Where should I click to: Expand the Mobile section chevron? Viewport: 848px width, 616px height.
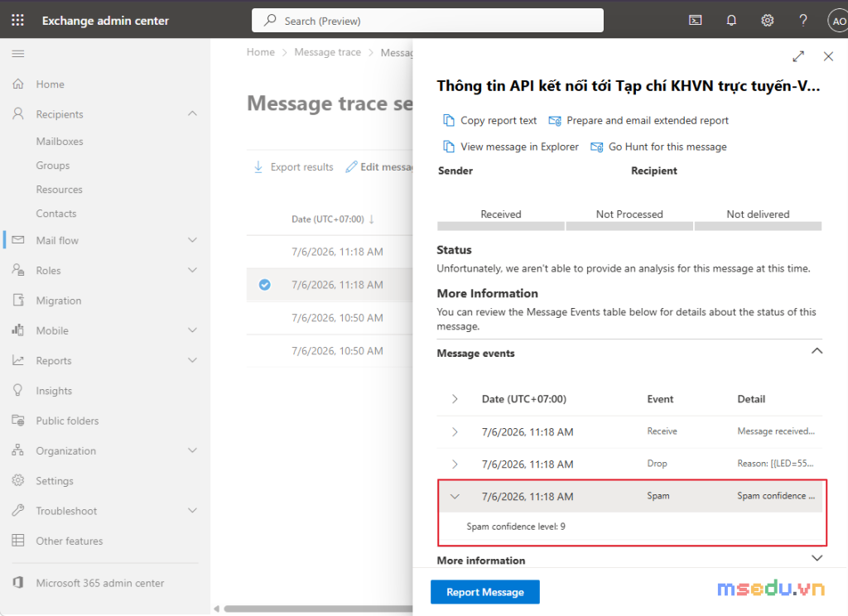click(192, 330)
